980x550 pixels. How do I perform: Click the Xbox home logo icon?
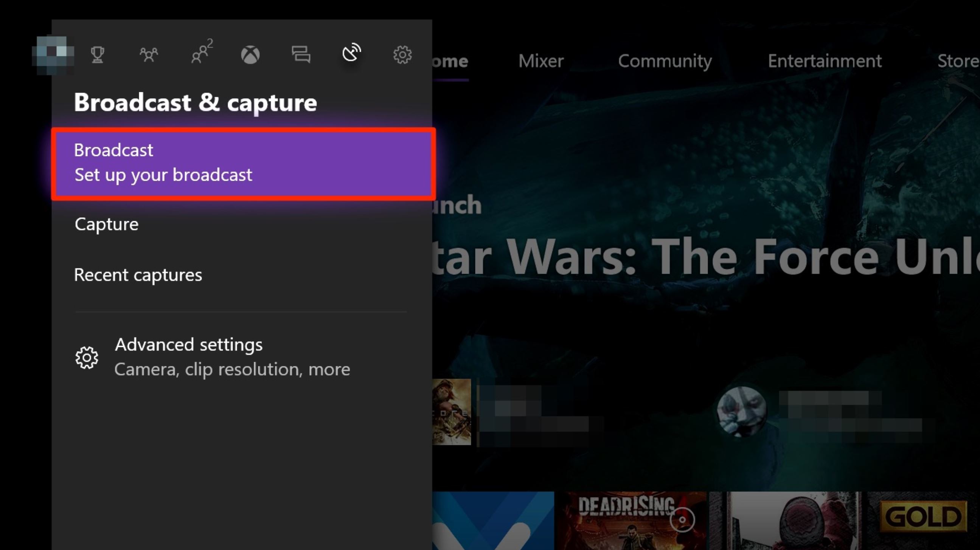250,55
